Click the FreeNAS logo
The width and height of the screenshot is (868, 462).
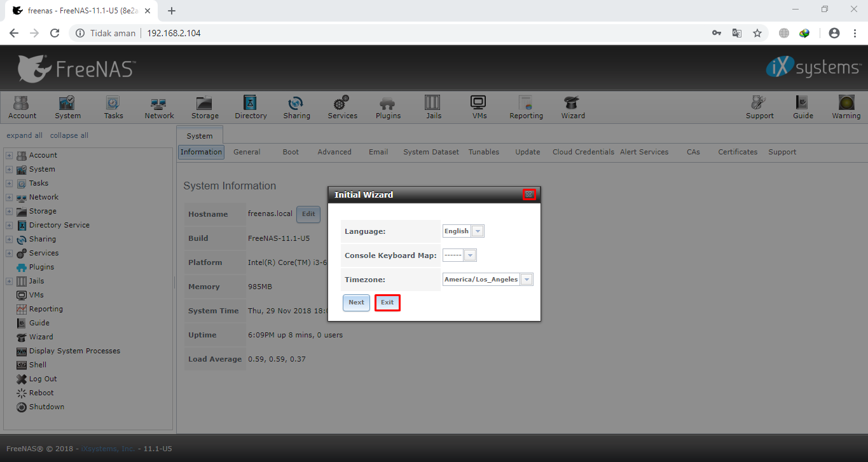click(x=76, y=68)
